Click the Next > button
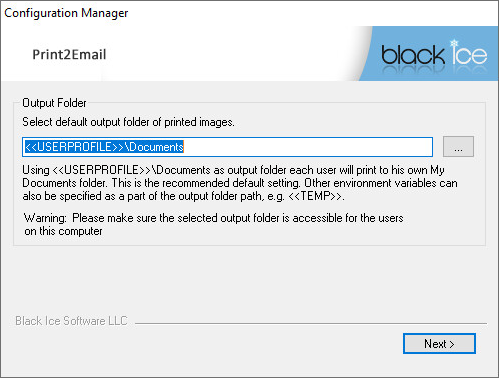Viewport: 499px width, 378px height. click(439, 343)
